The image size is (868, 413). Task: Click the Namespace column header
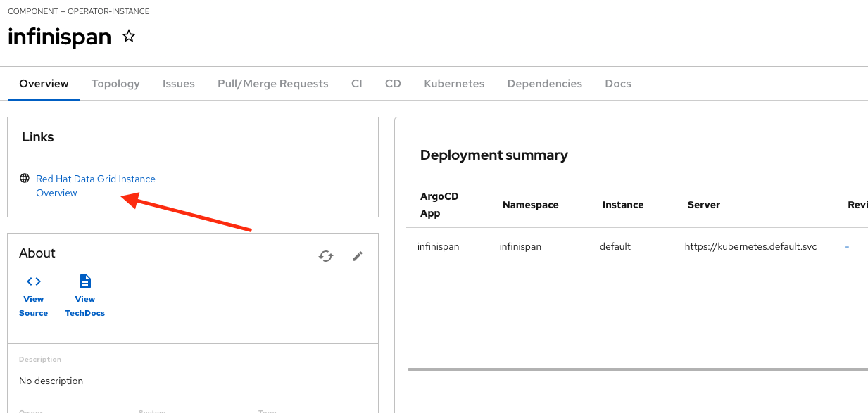[x=530, y=205]
